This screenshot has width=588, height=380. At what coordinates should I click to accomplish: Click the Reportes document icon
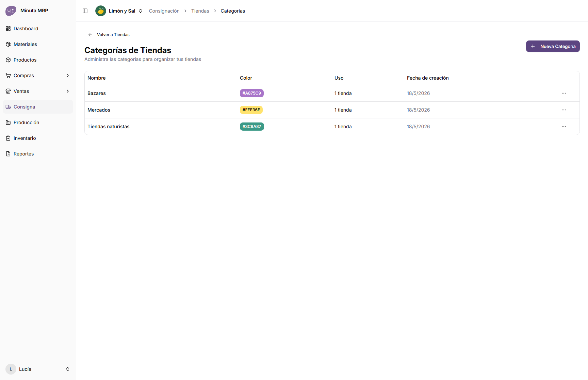8,154
